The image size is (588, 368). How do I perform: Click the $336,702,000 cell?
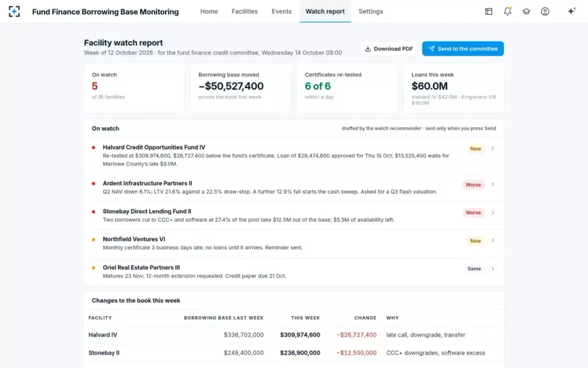(244, 335)
